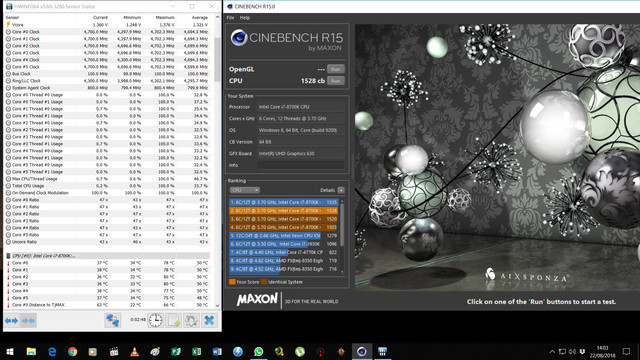Viewport: 640px width, 360px height.
Task: Switch to the HWiNFO taskbar icon
Action: (x=382, y=351)
